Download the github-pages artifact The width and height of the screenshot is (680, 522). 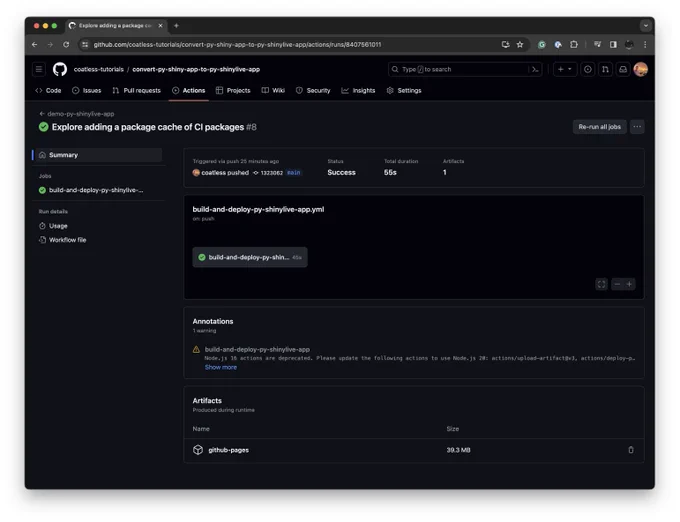229,450
